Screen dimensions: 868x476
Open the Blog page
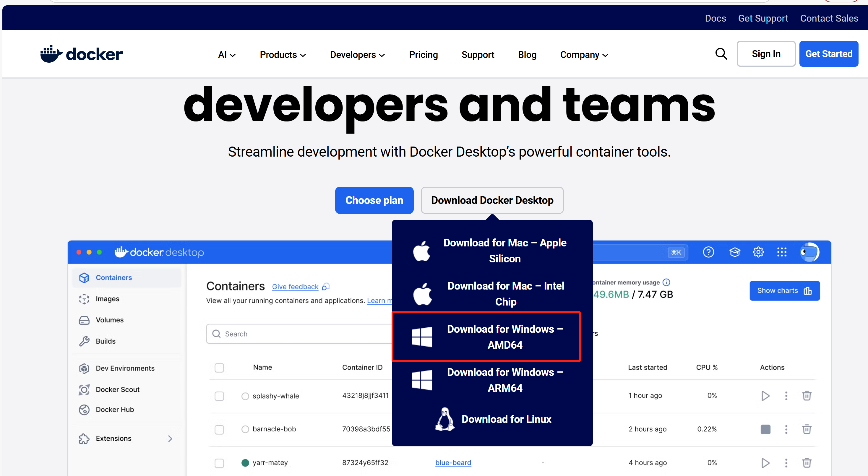(x=527, y=55)
